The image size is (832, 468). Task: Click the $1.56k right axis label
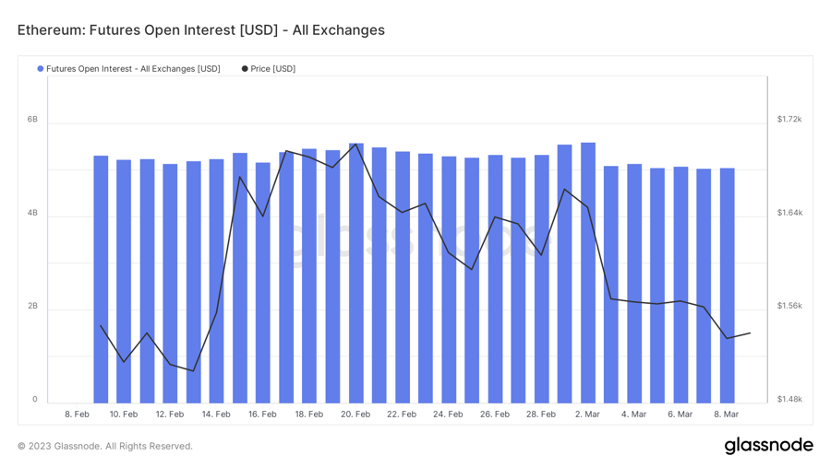tap(790, 306)
